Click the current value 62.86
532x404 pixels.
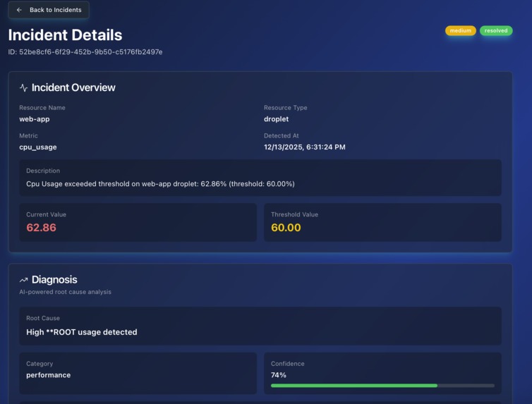[x=42, y=228]
